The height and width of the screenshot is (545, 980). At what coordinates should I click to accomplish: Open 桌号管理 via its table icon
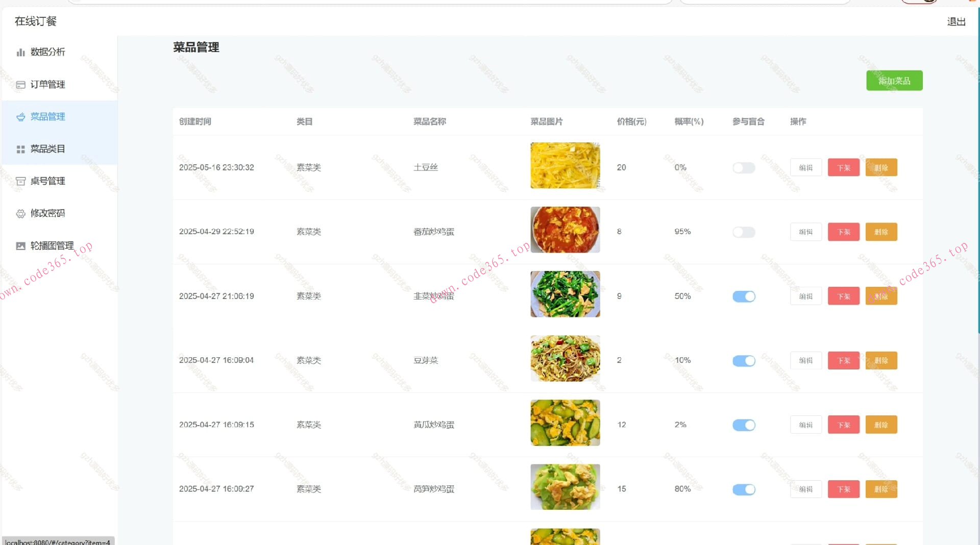[x=20, y=181]
